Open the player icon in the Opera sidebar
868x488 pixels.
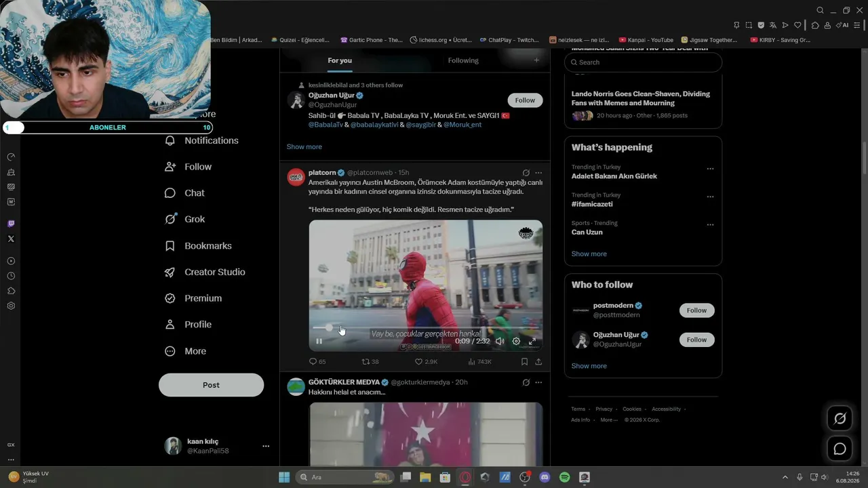pos(11,261)
